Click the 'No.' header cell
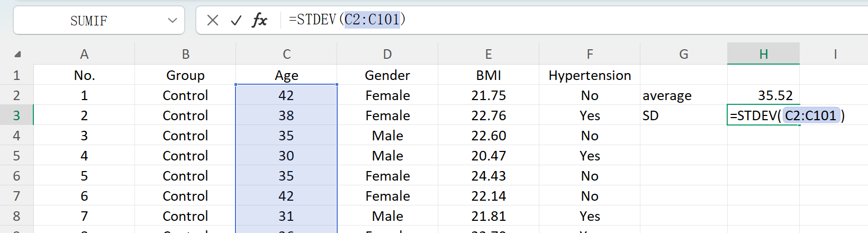This screenshot has height=233, width=868. click(84, 75)
